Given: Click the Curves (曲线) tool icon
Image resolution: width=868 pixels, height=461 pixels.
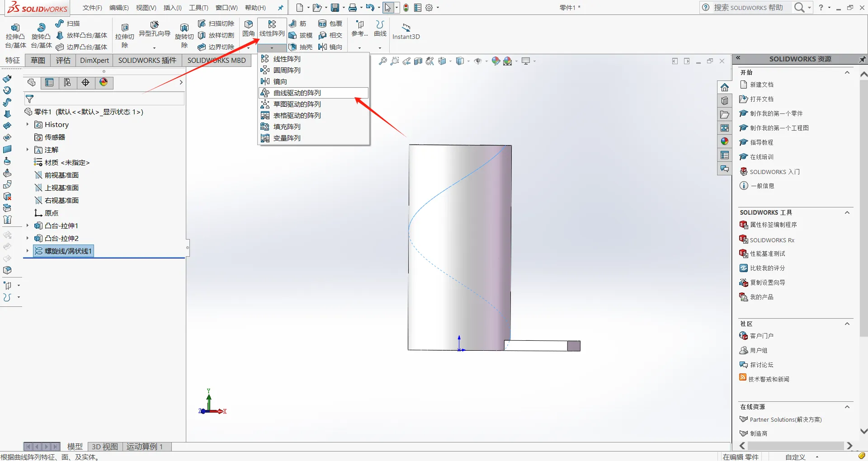Looking at the screenshot, I should coord(380,24).
